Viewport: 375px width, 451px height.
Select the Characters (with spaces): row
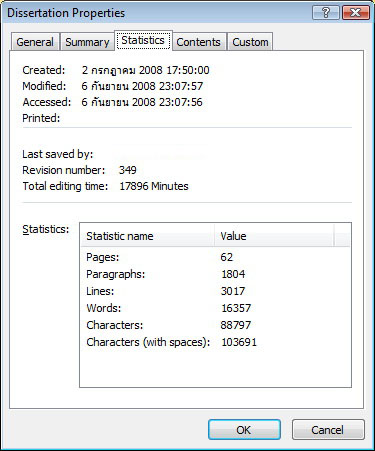216,342
